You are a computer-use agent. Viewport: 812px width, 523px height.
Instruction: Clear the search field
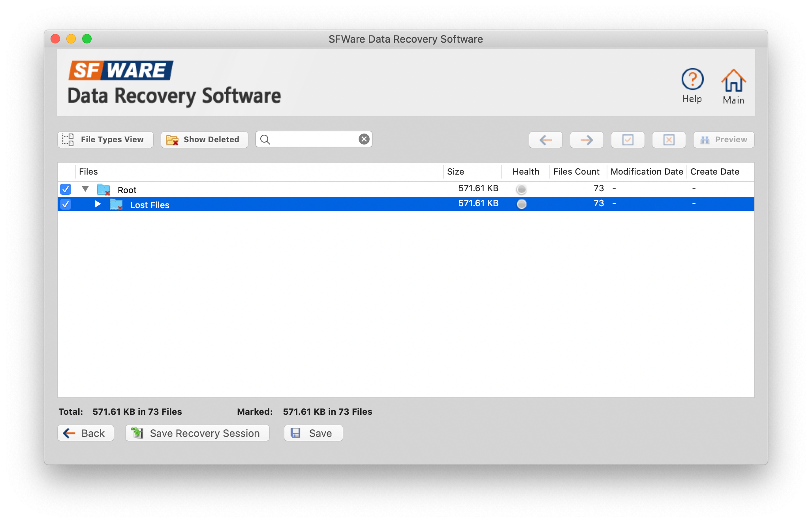364,139
